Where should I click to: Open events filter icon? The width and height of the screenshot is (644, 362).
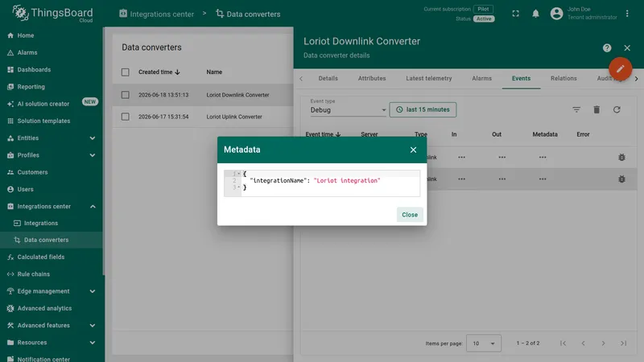pos(576,109)
